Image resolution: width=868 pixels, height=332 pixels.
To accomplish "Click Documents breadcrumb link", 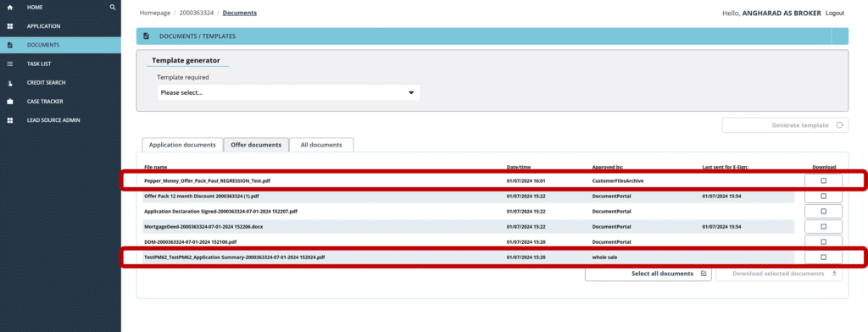I will tap(240, 13).
